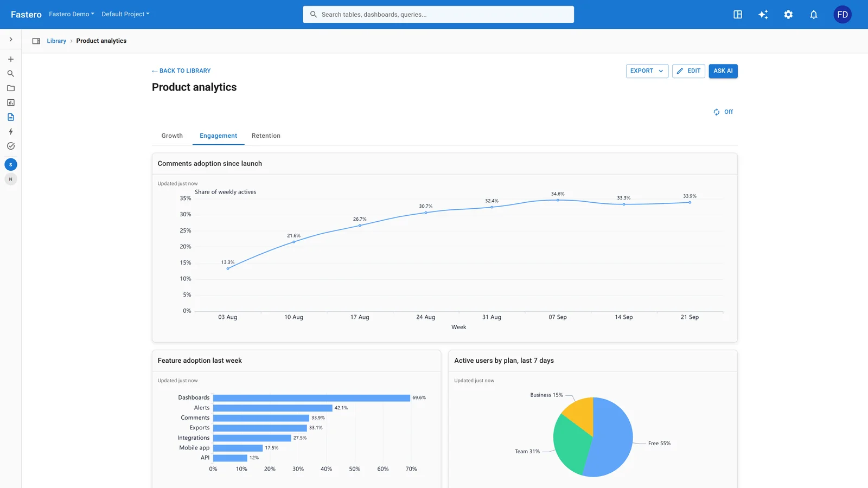Screen dimensions: 868x488
Task: Click the Mobile app 17.5% bar
Action: pos(238,448)
